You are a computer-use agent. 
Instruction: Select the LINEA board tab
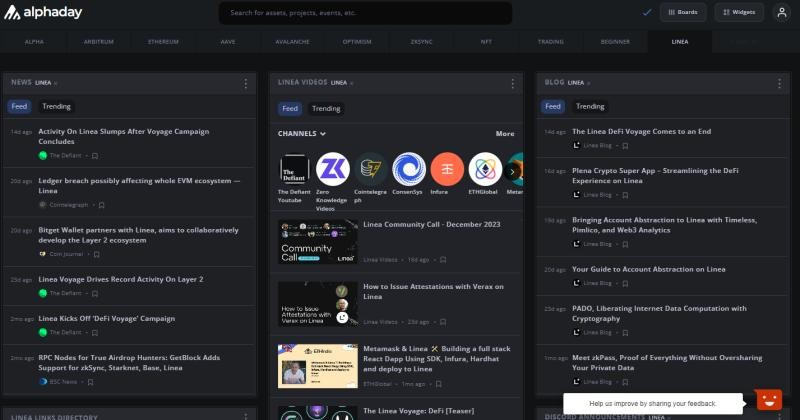point(680,42)
